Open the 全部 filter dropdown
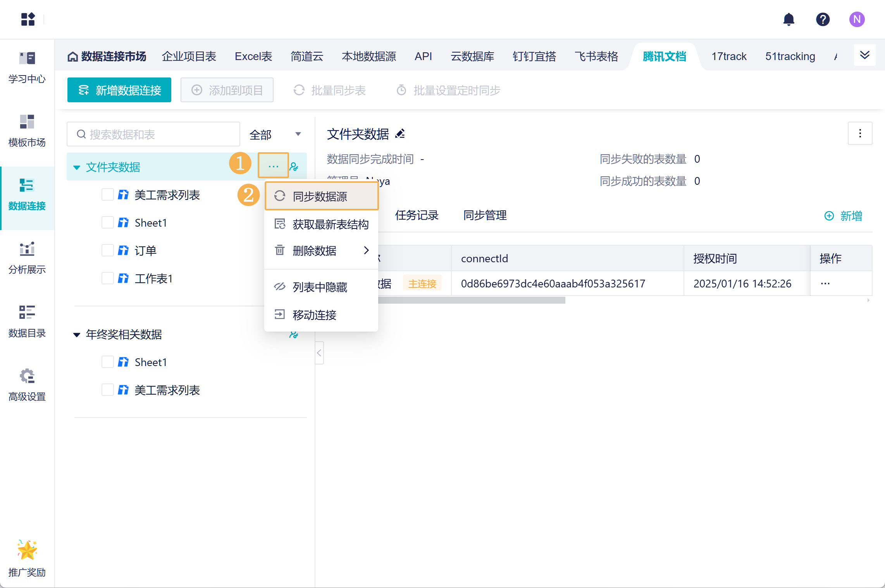 (x=275, y=134)
